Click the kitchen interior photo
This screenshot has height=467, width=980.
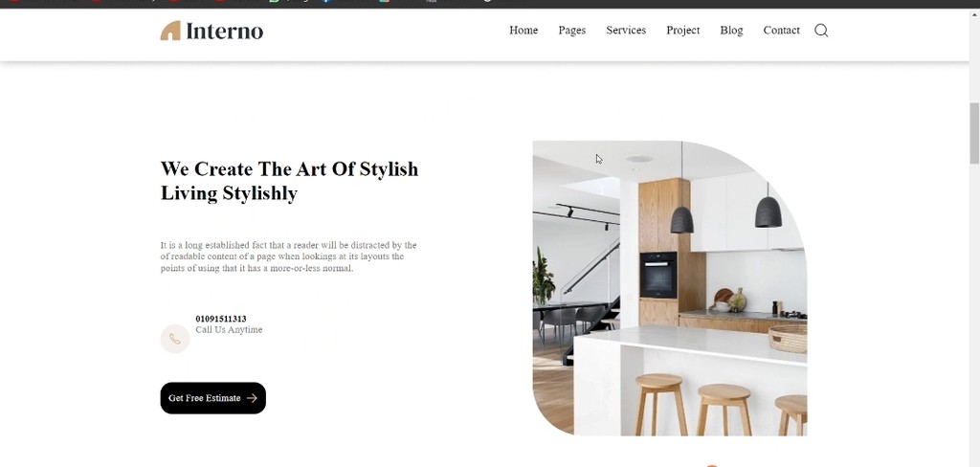669,288
